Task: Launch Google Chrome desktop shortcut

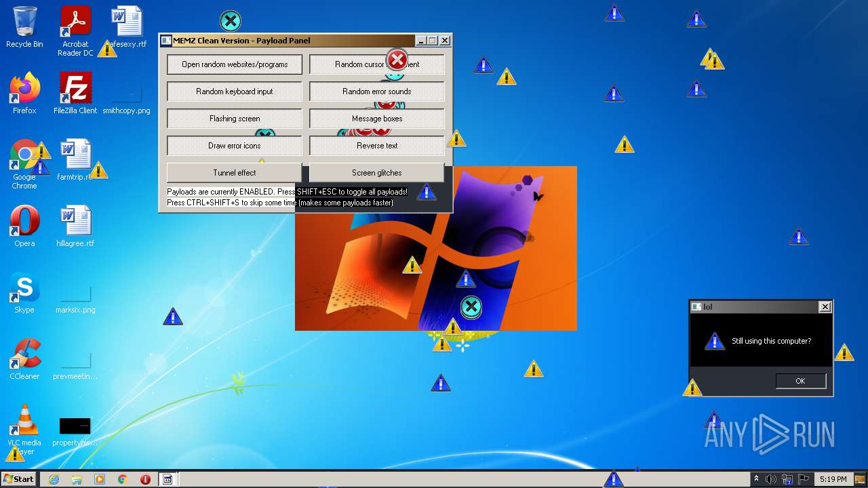Action: click(24, 164)
